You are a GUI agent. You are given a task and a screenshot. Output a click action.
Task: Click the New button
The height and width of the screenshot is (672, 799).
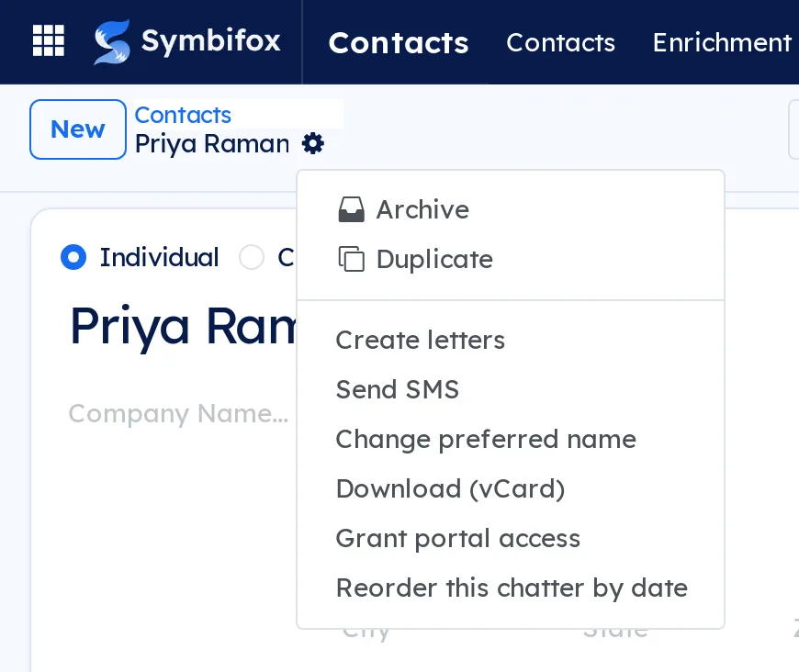point(78,129)
